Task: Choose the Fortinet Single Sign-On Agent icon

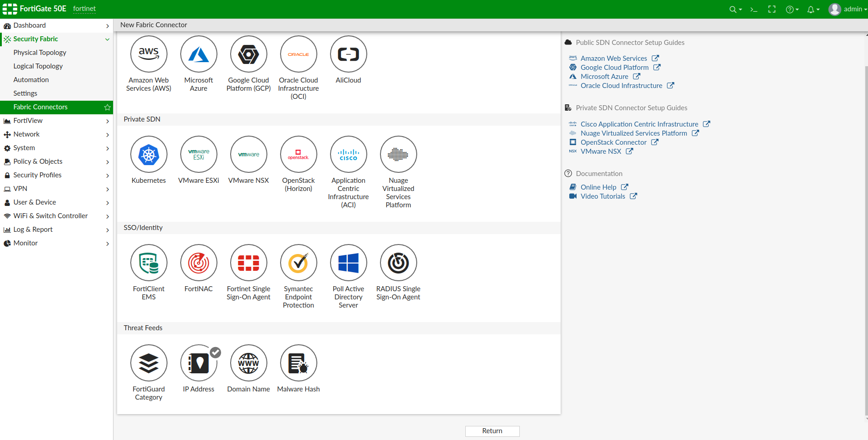Action: (x=249, y=263)
